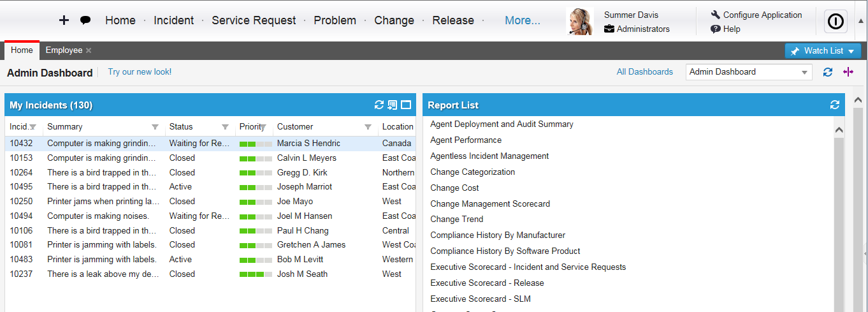Open the Change Management Scorecard report
Viewport: 868px width, 312px height.
pos(489,204)
